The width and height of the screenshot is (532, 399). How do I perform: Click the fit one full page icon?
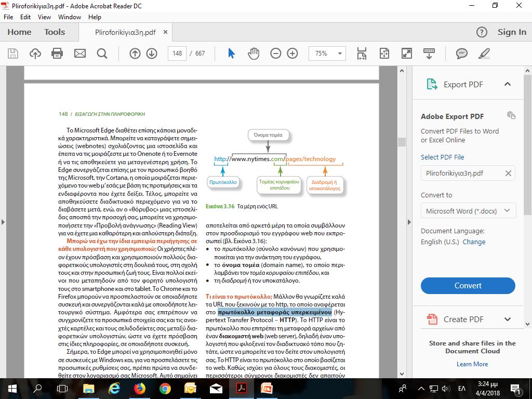click(384, 54)
